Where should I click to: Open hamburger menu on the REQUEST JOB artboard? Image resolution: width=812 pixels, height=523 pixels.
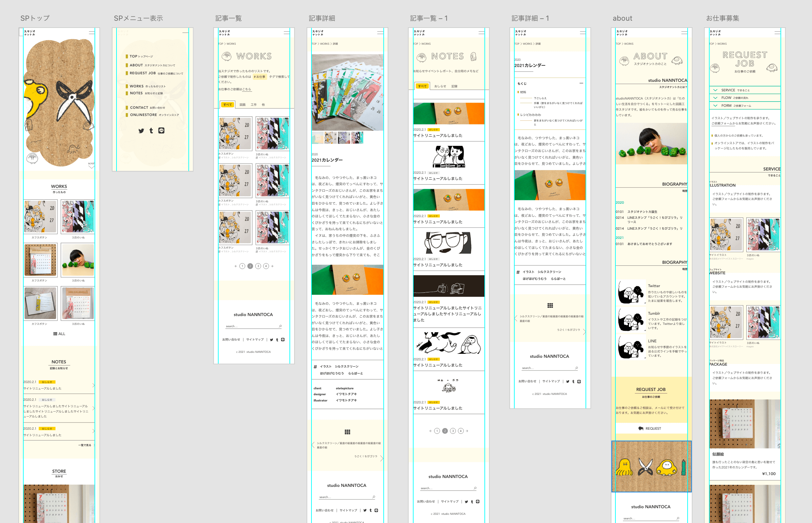(778, 33)
